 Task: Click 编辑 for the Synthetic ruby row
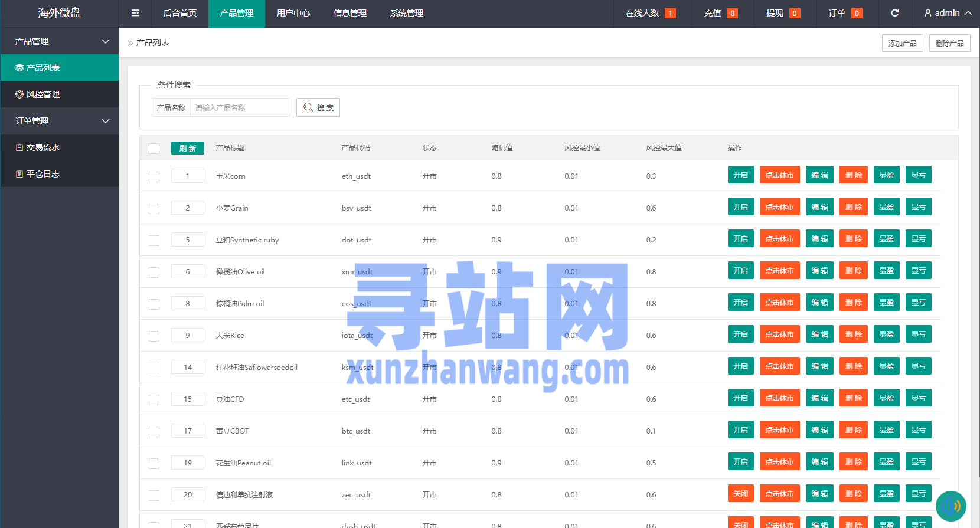[x=819, y=239]
